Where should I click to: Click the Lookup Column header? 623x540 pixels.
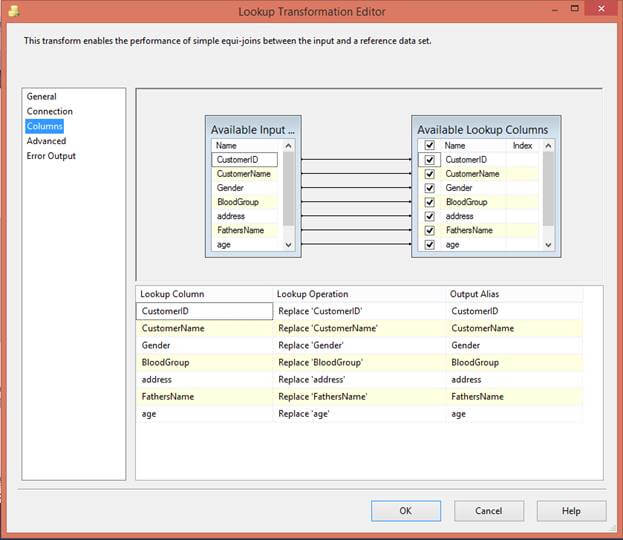pos(205,294)
